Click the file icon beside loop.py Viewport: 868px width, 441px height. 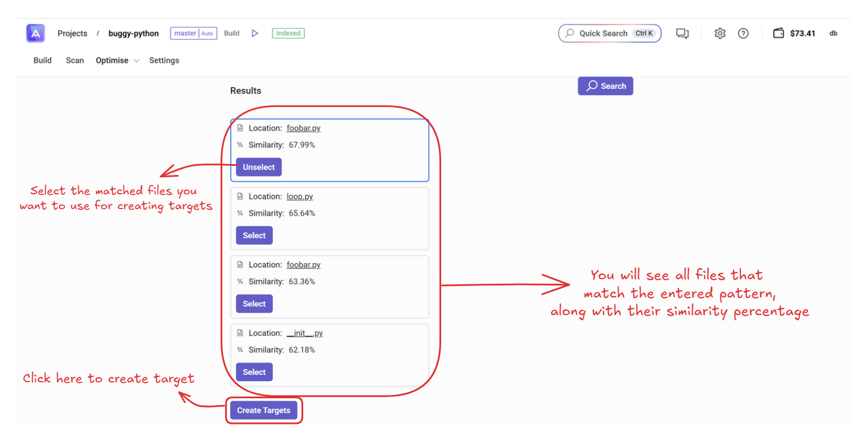click(x=240, y=197)
